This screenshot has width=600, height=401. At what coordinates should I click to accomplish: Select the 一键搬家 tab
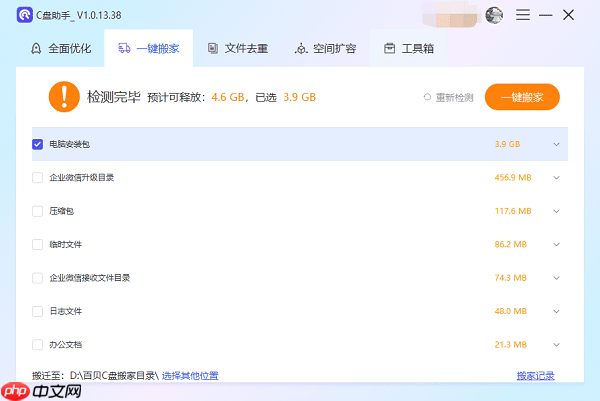[149, 49]
